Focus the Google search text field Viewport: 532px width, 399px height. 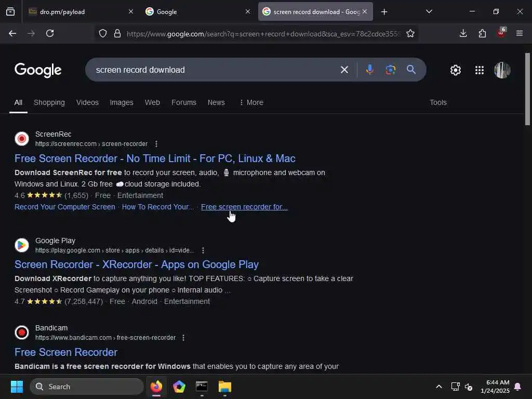214,70
